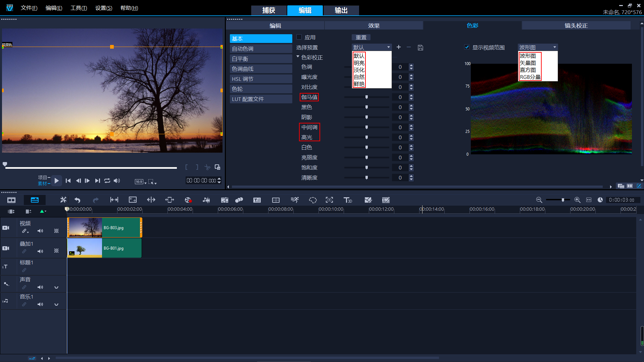Switch to the 捕获 step tab
This screenshot has height=362, width=644.
coord(269,10)
